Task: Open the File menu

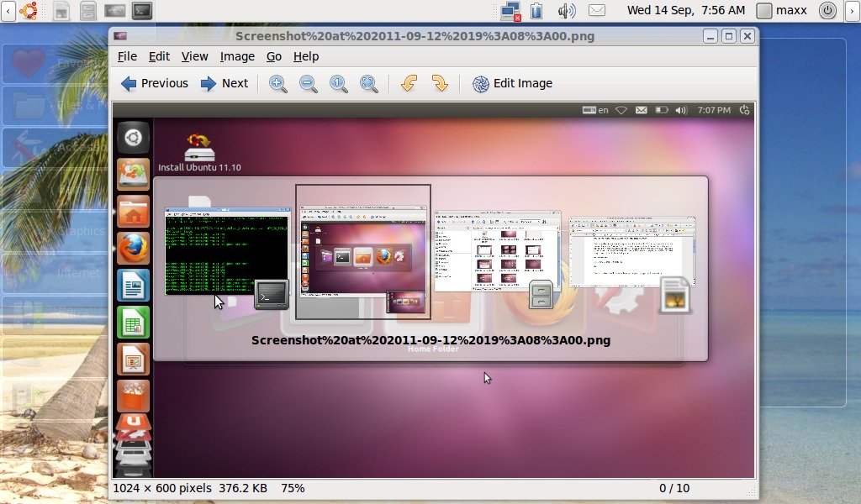Action: [x=127, y=56]
